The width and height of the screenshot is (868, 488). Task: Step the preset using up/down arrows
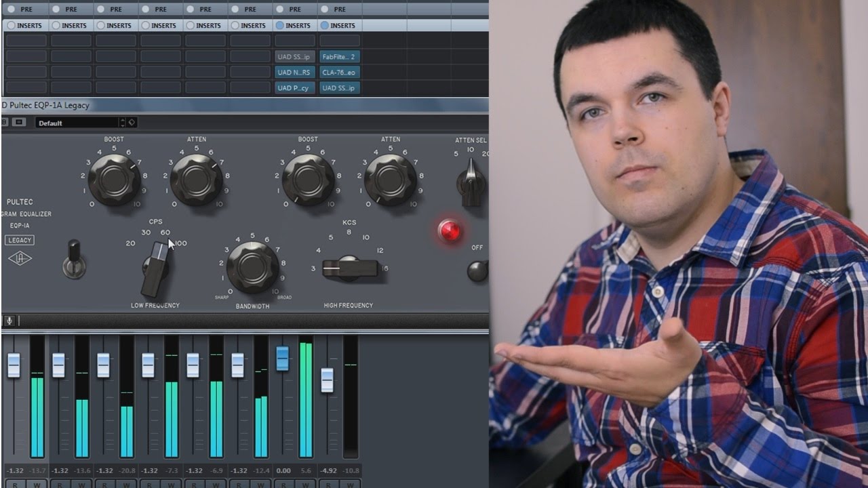tap(123, 123)
